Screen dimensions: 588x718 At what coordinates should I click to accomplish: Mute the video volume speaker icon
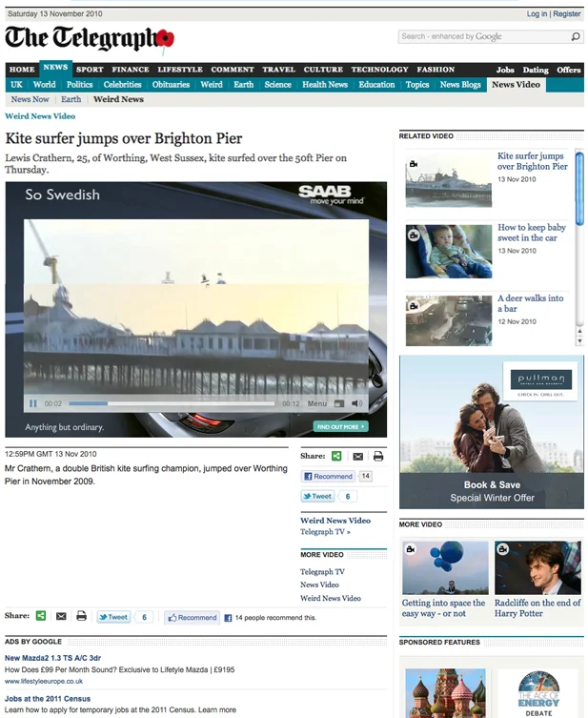click(357, 403)
